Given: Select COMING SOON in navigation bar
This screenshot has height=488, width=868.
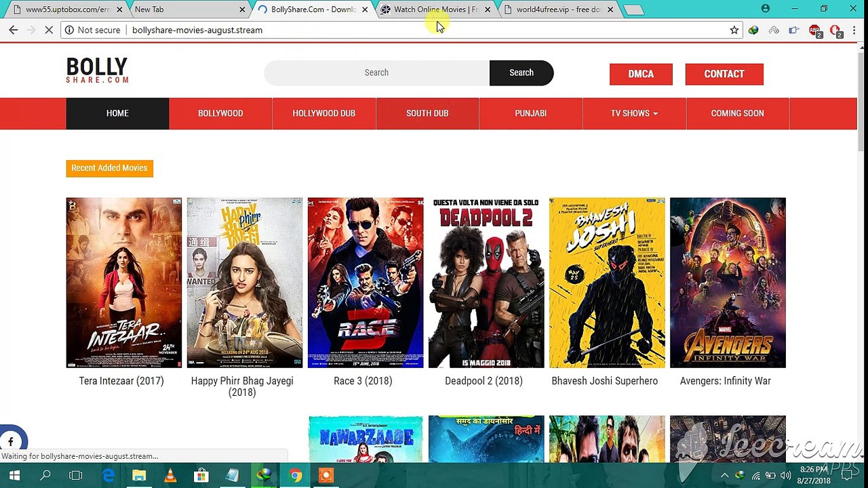Looking at the screenshot, I should point(738,113).
